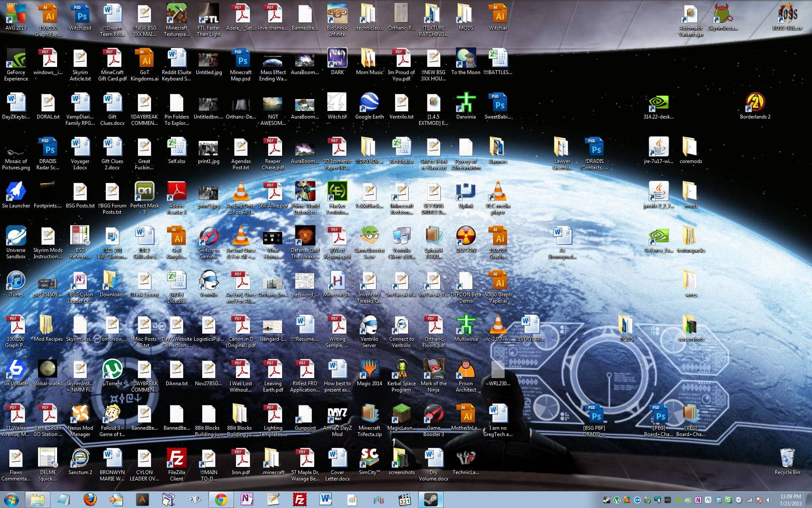Viewport: 812px width, 508px height.
Task: Open the jre-7u17 Java installer
Action: click(658, 150)
